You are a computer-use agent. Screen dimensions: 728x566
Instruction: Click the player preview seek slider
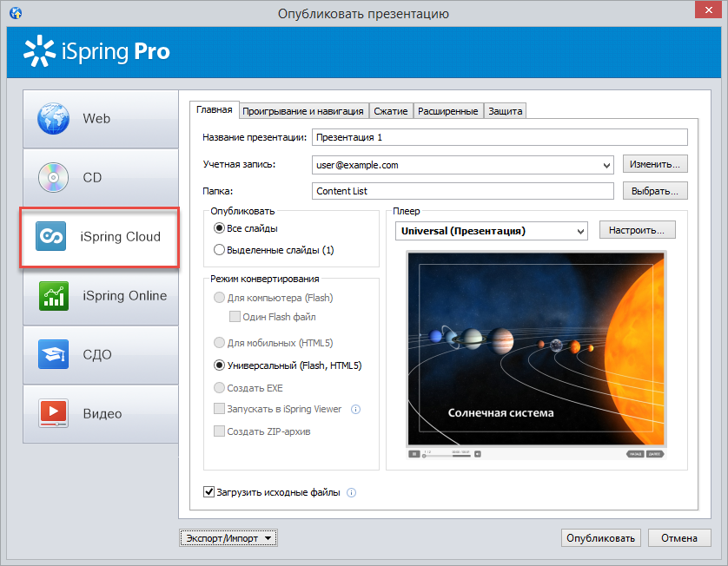[447, 456]
